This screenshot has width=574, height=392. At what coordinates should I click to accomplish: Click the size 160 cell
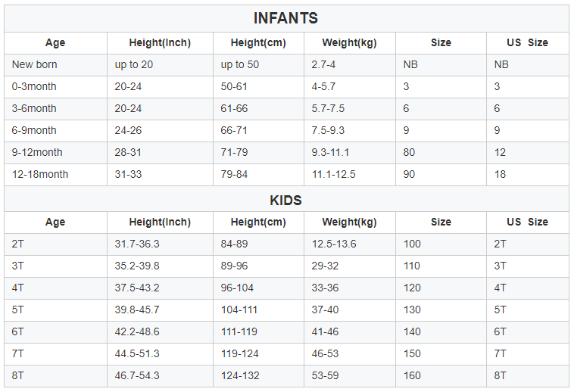click(x=413, y=376)
